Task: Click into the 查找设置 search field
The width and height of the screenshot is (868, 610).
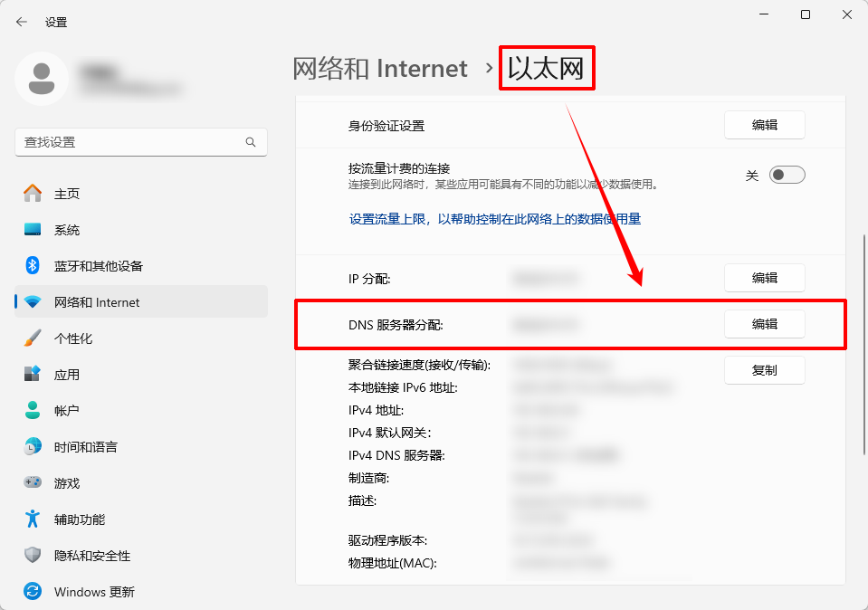Action: 140,142
